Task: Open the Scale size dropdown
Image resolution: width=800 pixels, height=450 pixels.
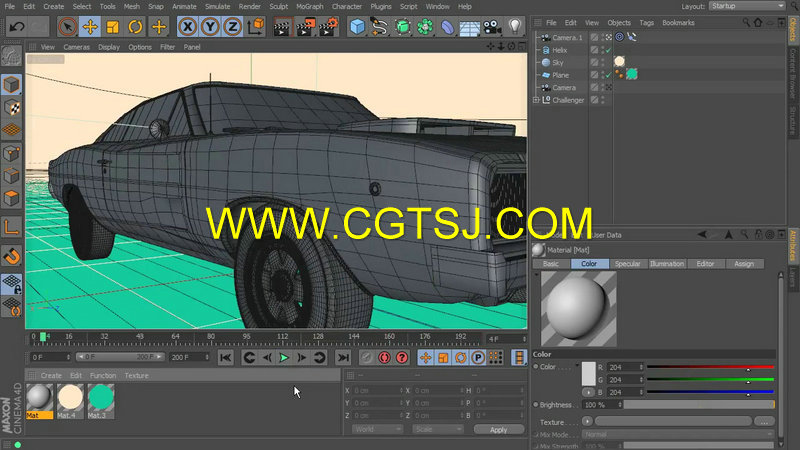Action: pos(437,430)
